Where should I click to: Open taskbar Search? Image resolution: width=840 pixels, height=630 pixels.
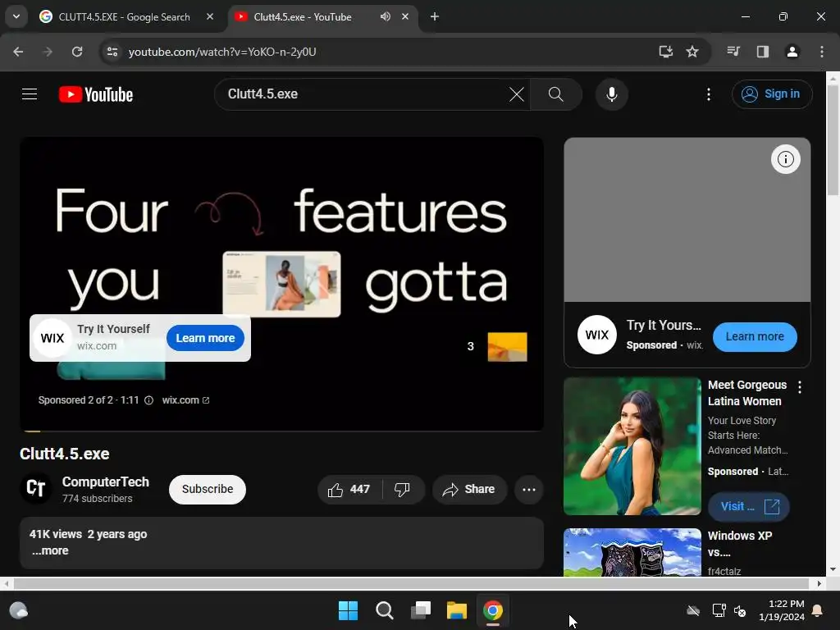click(x=384, y=610)
